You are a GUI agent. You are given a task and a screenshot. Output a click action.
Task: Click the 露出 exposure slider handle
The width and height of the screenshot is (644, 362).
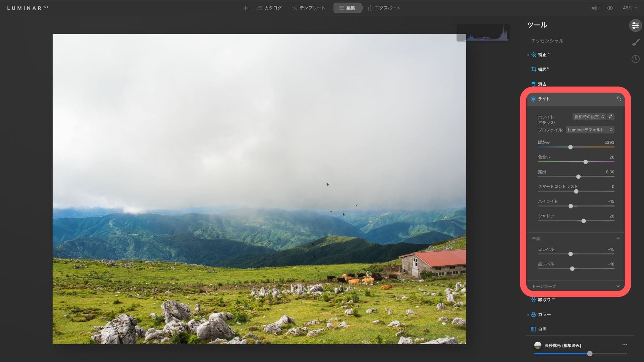pos(578,177)
